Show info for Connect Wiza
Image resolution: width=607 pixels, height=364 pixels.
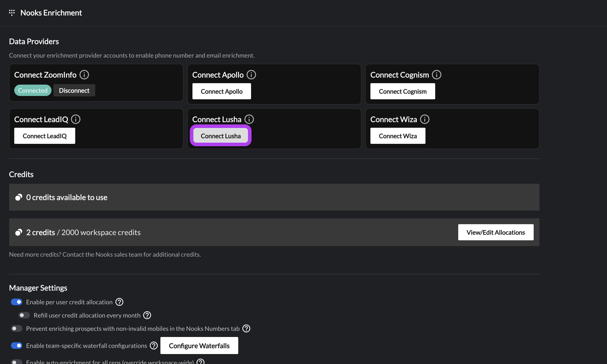(425, 119)
